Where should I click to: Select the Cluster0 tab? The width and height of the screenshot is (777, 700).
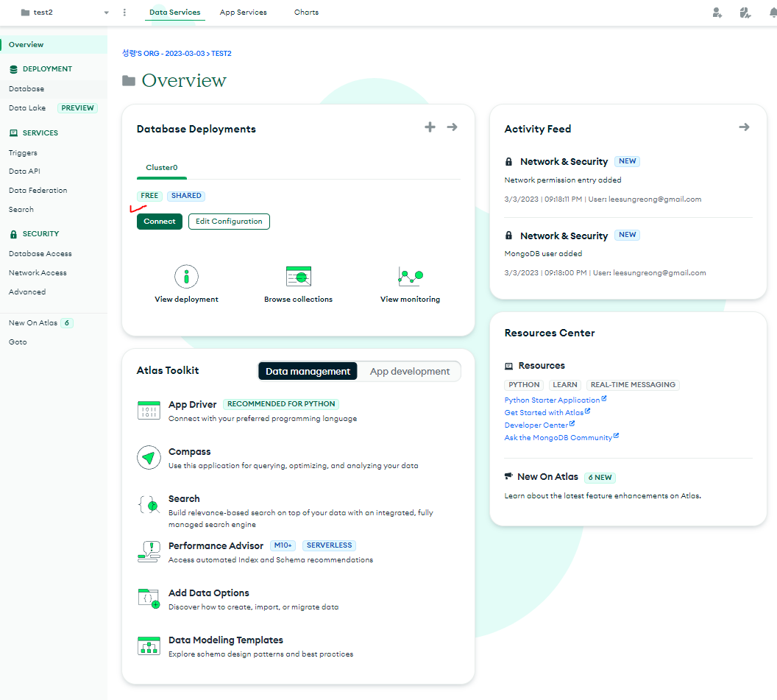click(162, 168)
